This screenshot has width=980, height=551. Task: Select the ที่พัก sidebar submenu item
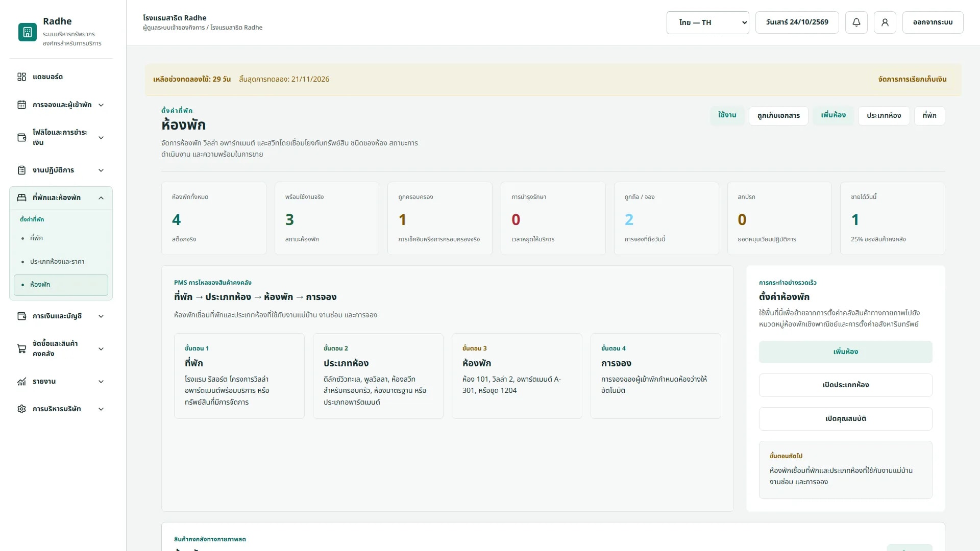pyautogui.click(x=36, y=238)
